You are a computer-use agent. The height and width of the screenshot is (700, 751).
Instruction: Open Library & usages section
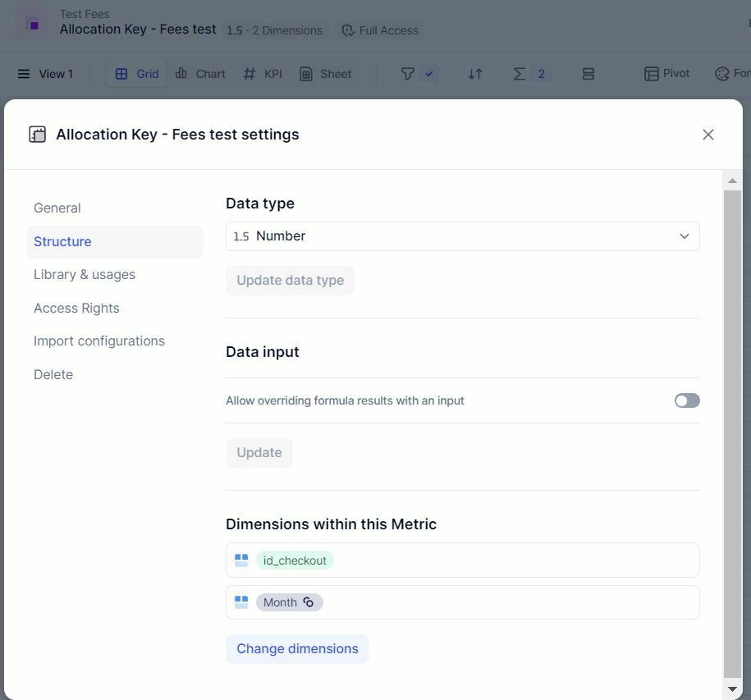(85, 274)
